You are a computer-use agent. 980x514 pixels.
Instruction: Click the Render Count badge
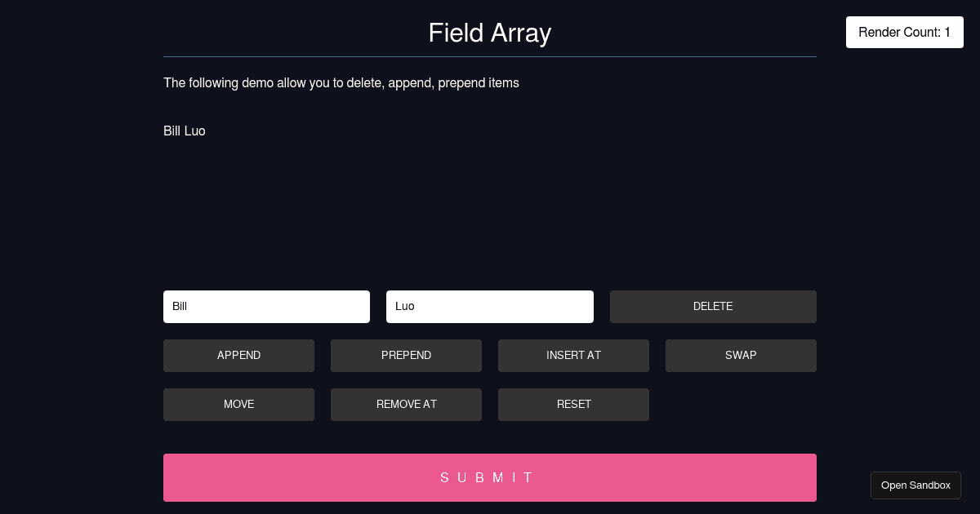(x=905, y=33)
